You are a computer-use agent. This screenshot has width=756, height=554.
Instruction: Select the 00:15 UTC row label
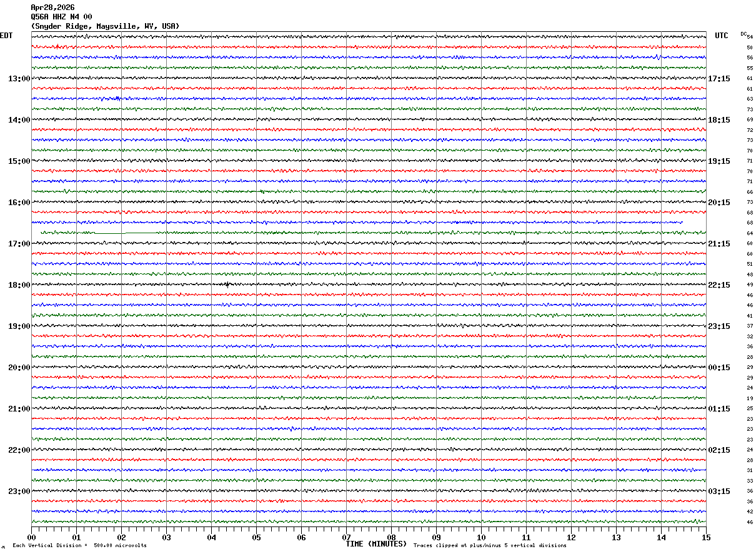[719, 368]
